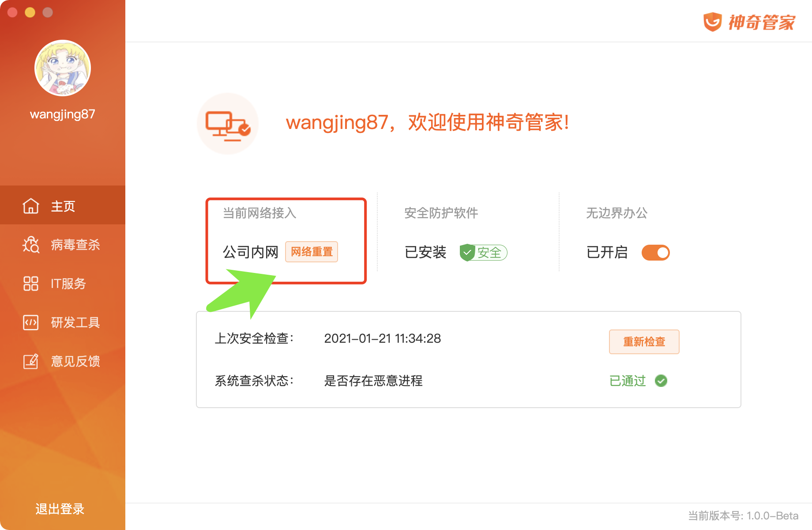Click the green passed checkmark icon

click(x=661, y=381)
